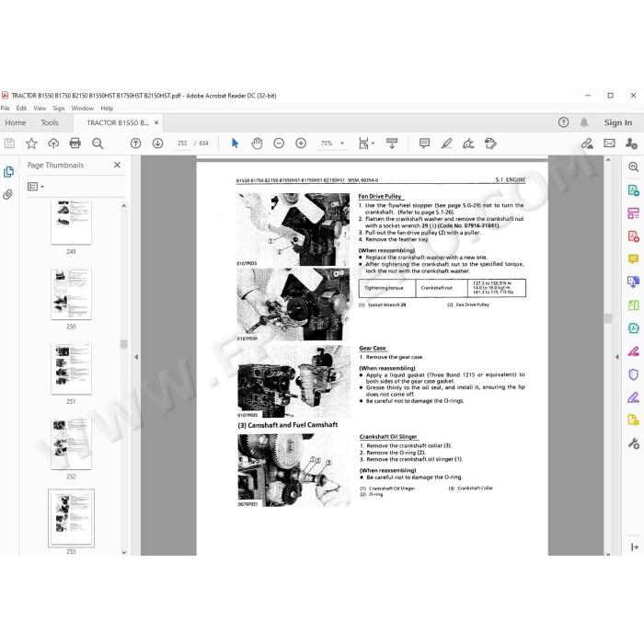Zoom in with the plus circle button
Viewport: 644px width, 644px height.
[301, 144]
